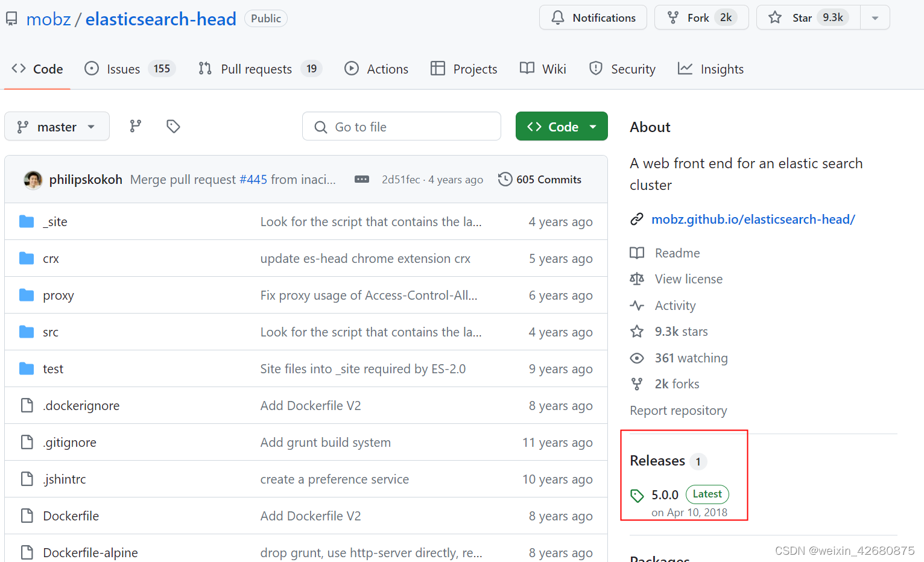This screenshot has width=924, height=562.
Task: Open the Security tab
Action: pos(622,69)
